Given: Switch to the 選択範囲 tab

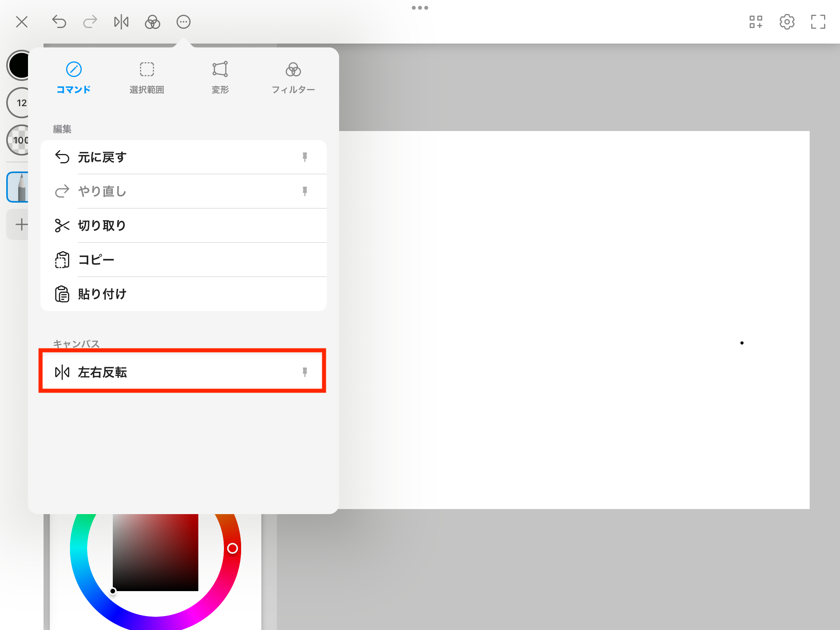Looking at the screenshot, I should pyautogui.click(x=147, y=78).
